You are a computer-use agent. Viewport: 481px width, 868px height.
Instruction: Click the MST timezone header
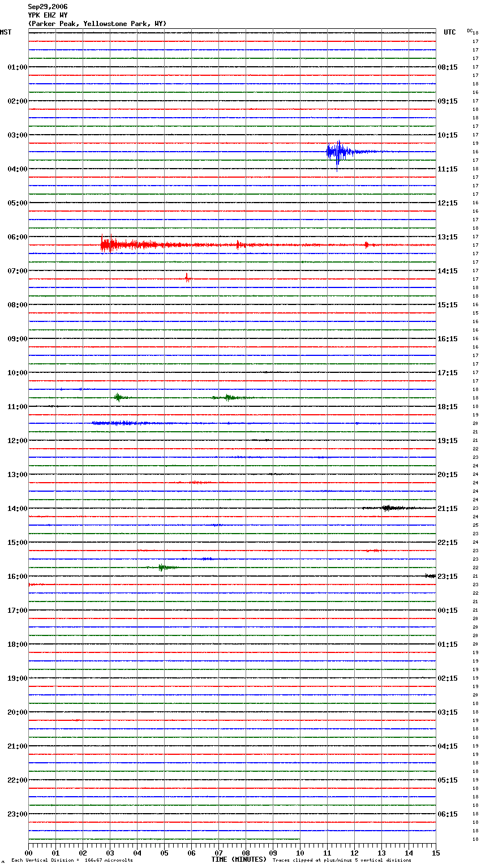point(6,32)
